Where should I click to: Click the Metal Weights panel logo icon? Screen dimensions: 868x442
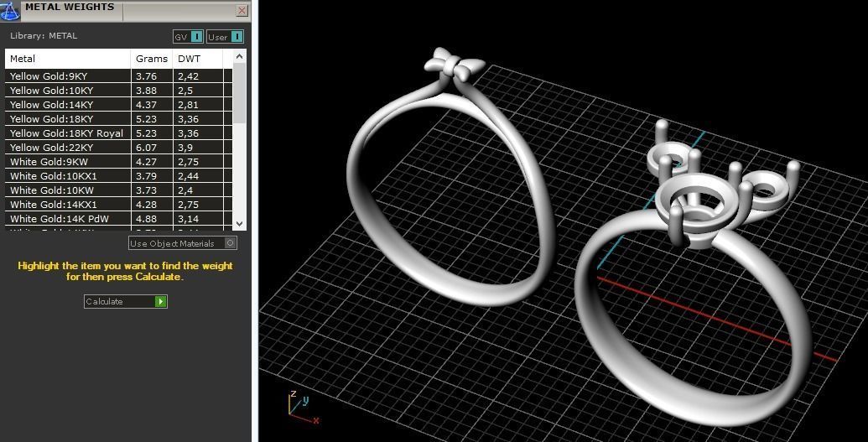click(x=9, y=10)
